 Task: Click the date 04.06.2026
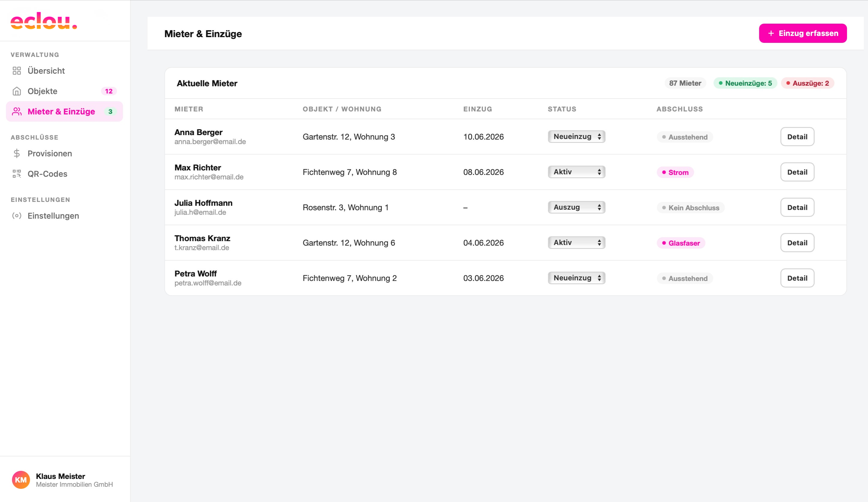[483, 243]
